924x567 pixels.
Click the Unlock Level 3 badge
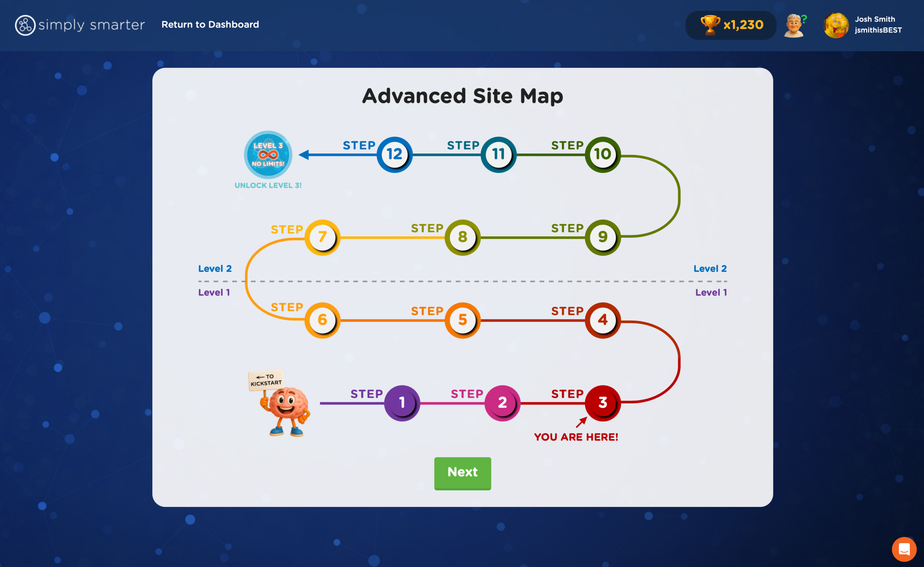[268, 155]
